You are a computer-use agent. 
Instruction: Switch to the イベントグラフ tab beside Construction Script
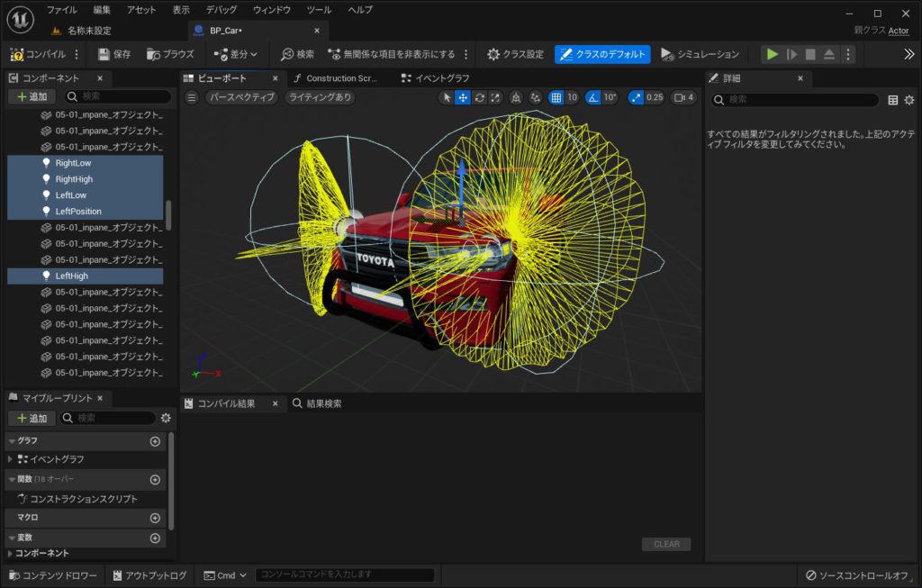pyautogui.click(x=436, y=79)
